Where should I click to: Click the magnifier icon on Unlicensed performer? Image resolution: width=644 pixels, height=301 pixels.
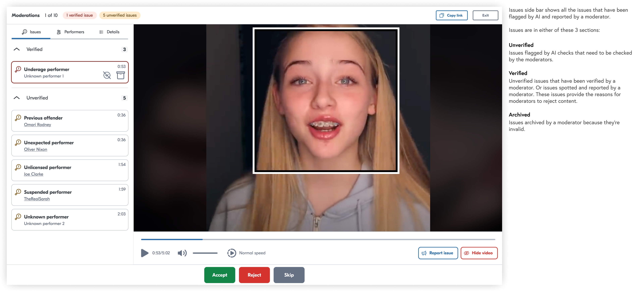[x=18, y=167]
